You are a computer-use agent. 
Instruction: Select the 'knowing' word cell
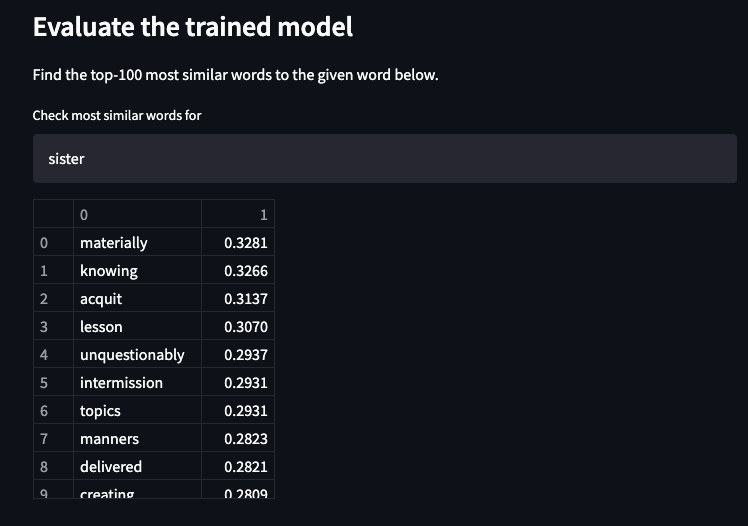pos(137,270)
